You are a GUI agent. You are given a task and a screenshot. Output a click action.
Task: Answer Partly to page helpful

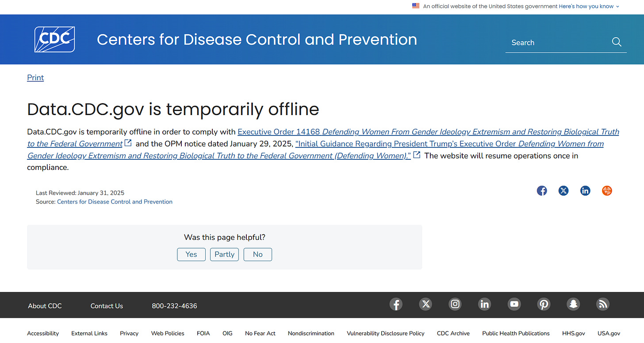point(224,254)
